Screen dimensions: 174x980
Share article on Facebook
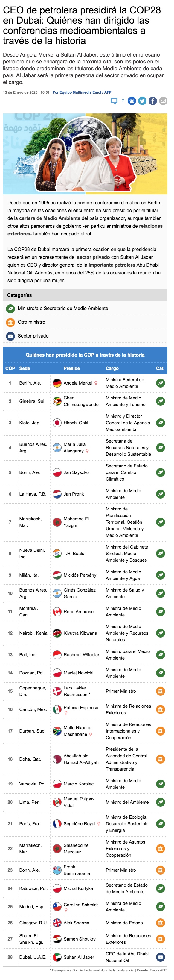coord(153,101)
